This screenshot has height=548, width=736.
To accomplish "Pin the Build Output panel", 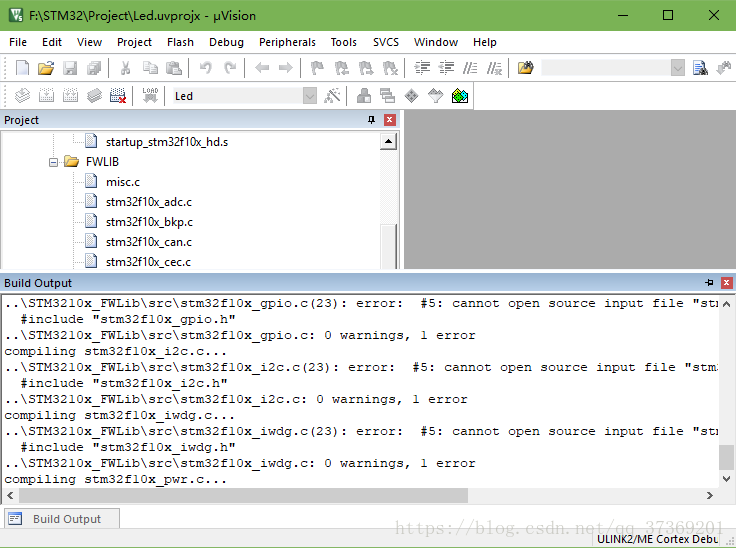I will click(x=709, y=283).
